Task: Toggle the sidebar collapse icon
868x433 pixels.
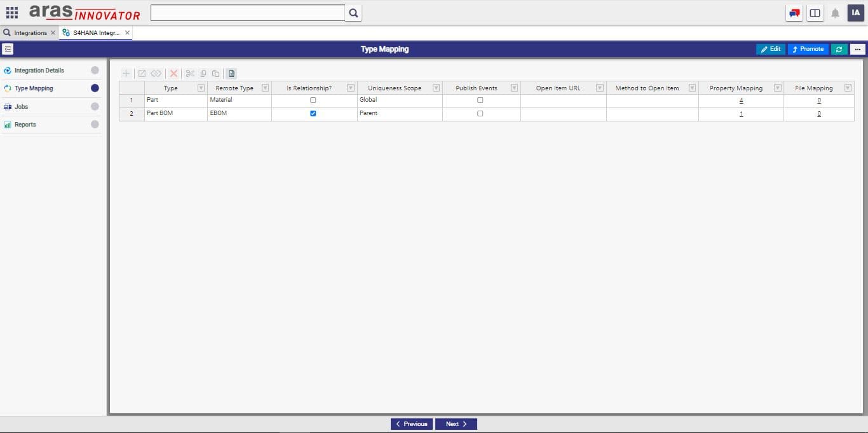Action: [x=8, y=49]
